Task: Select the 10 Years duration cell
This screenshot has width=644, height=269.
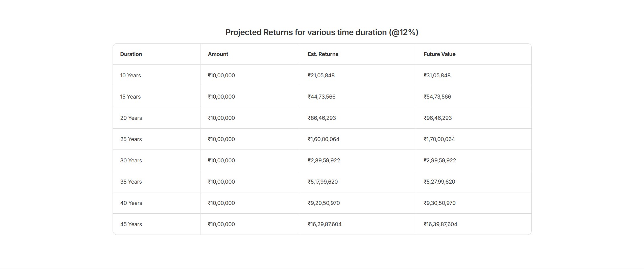Action: 130,75
